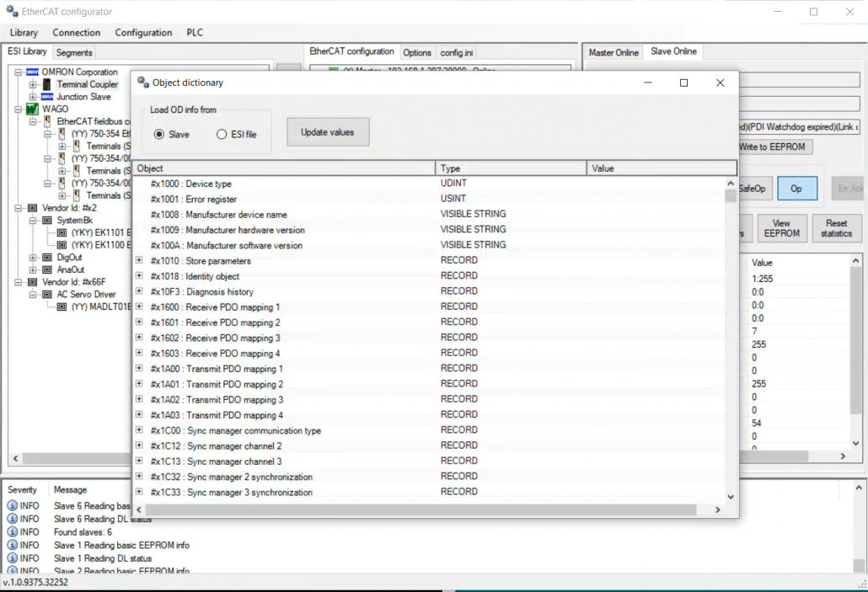Click the first INFO severity icon in log
The height and width of the screenshot is (592, 868).
(x=13, y=506)
